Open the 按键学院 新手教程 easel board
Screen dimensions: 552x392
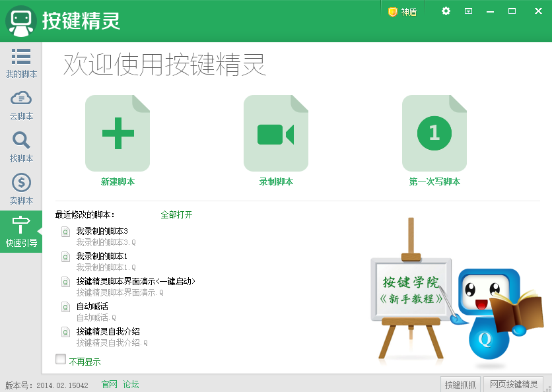[411, 289]
